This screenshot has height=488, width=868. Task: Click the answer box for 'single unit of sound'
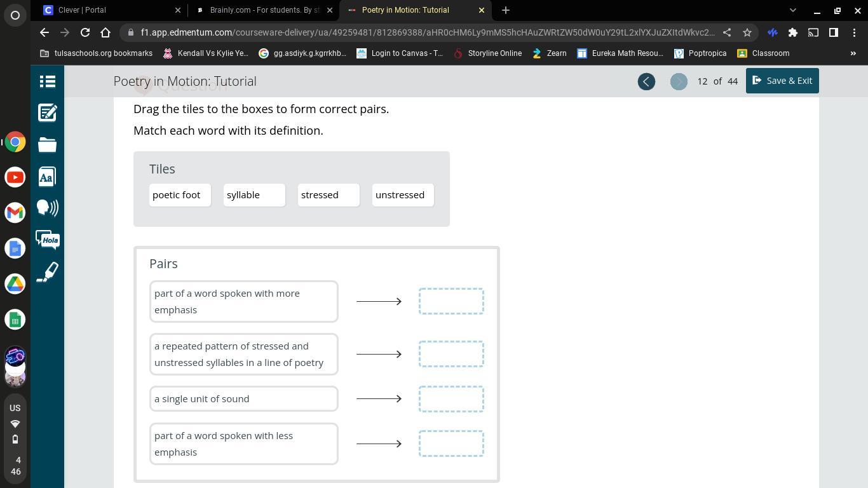451,399
